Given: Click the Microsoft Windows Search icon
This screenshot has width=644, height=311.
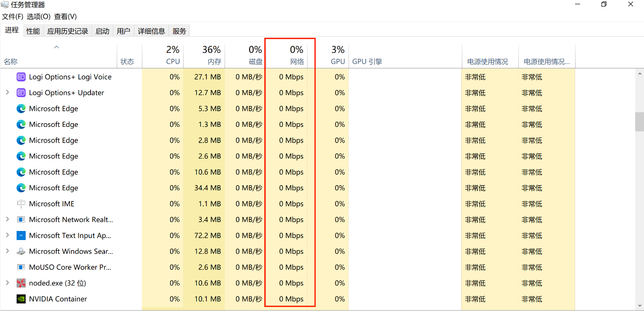Looking at the screenshot, I should (x=21, y=251).
